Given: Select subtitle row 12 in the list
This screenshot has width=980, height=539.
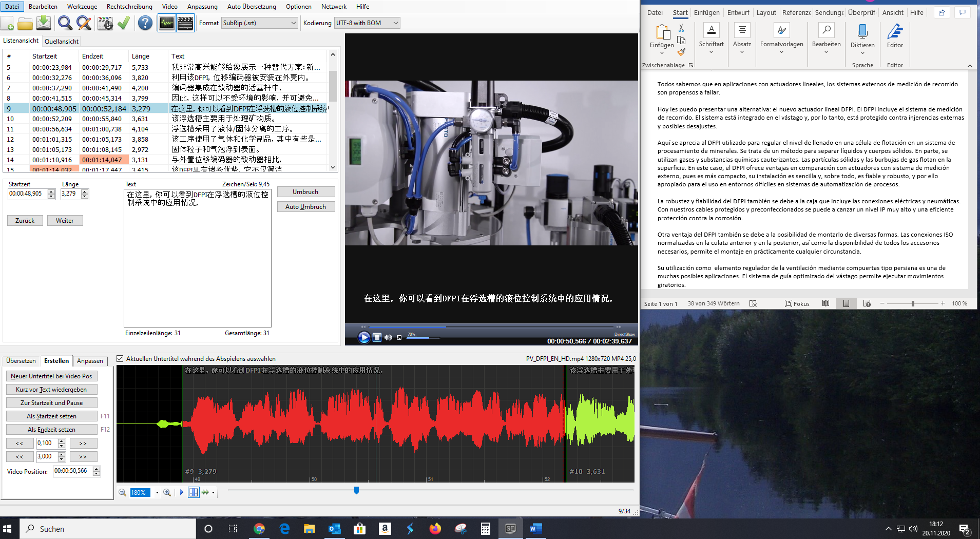Looking at the screenshot, I should click(x=165, y=139).
